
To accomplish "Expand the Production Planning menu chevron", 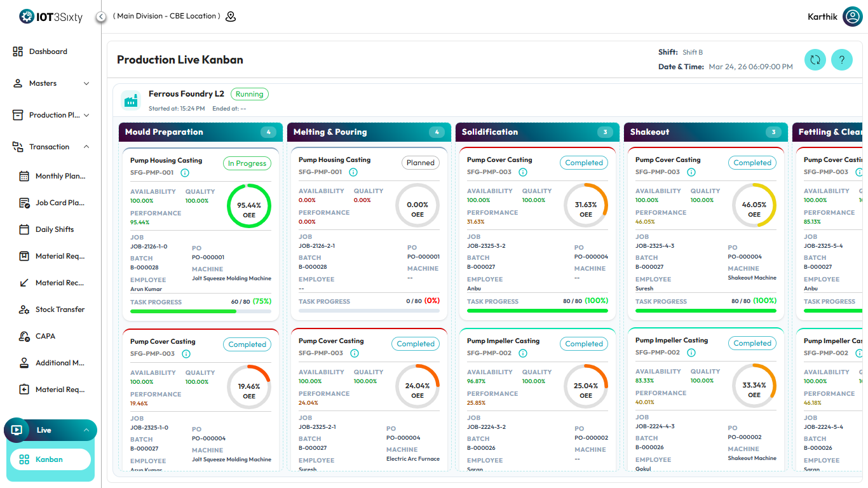I will pyautogui.click(x=86, y=115).
